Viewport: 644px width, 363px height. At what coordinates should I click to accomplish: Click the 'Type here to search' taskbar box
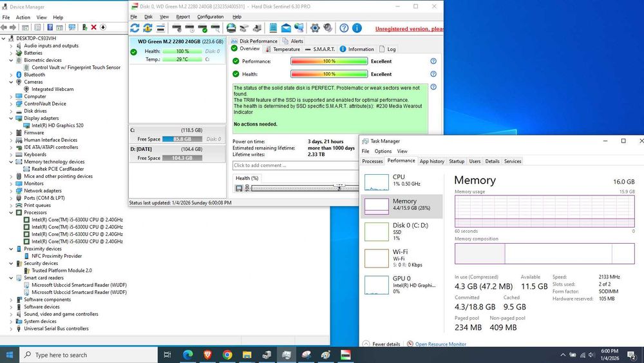tap(89, 355)
